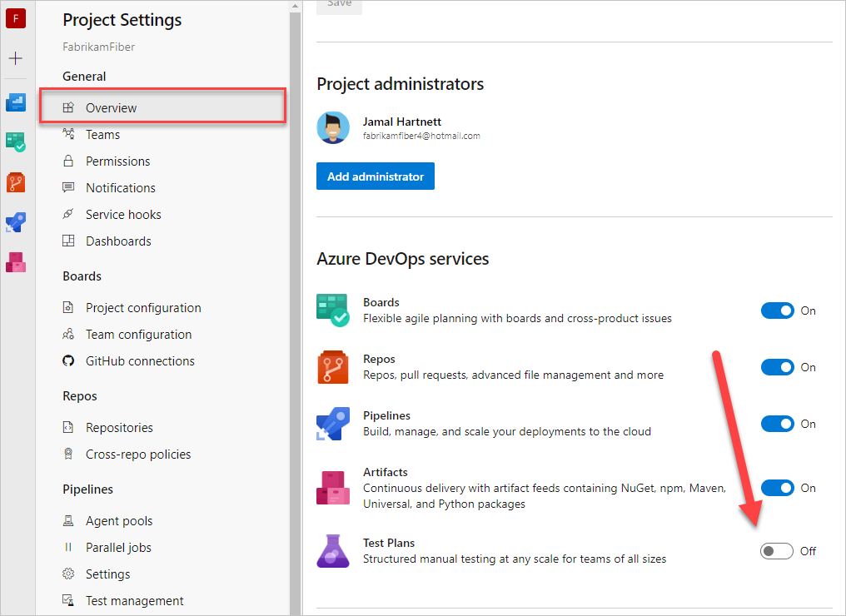
Task: Turn off the Repos service toggle
Action: pyautogui.click(x=777, y=367)
